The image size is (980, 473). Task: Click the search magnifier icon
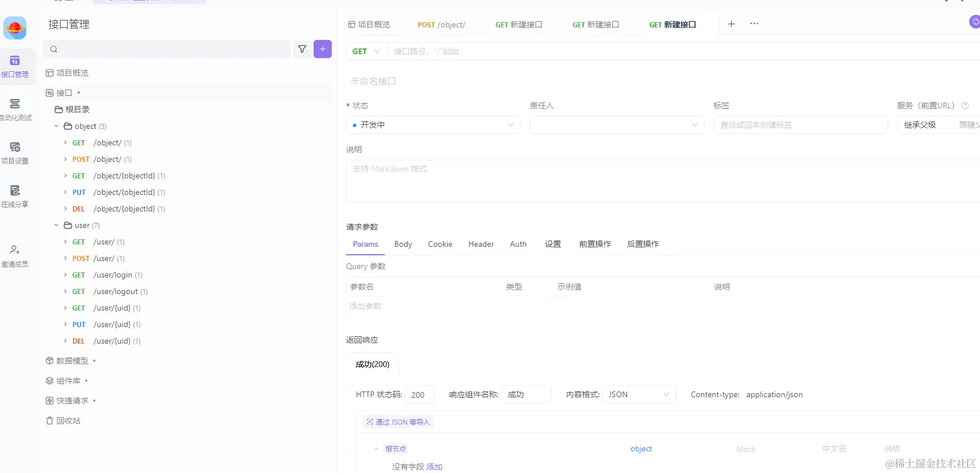click(54, 50)
